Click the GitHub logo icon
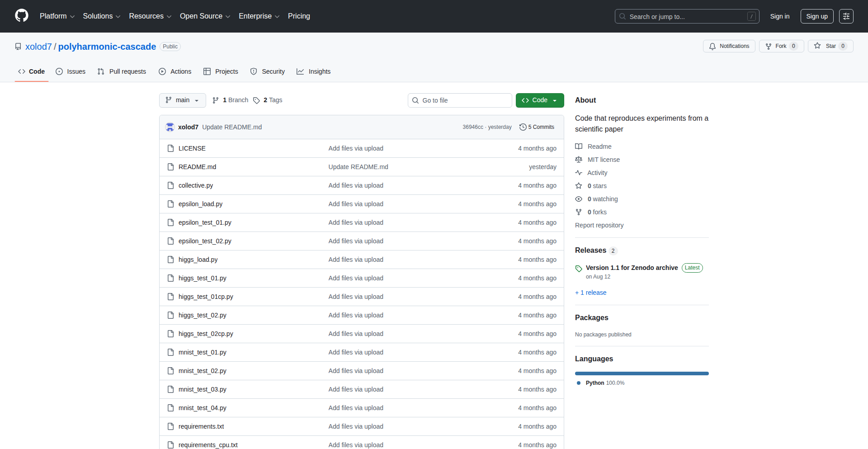The height and width of the screenshot is (449, 868). [x=22, y=16]
